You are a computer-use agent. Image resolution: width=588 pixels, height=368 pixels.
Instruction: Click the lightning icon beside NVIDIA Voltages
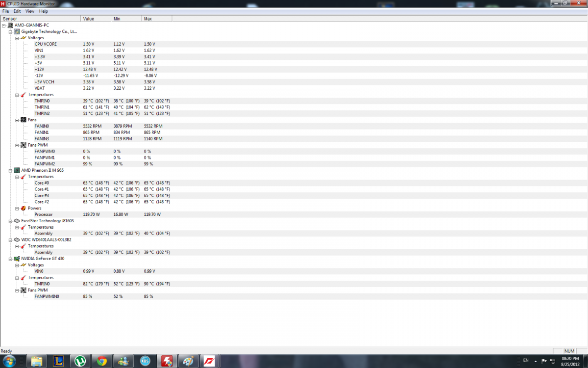coord(23,265)
